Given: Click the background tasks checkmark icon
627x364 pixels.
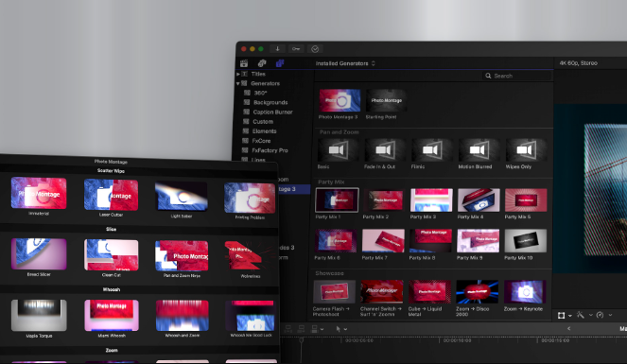Looking at the screenshot, I should tap(315, 49).
